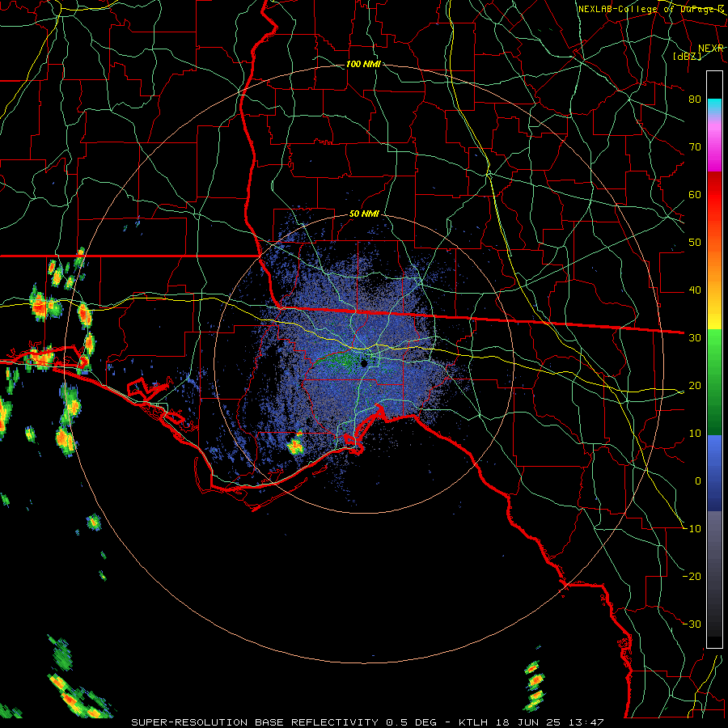728x728 pixels.
Task: Click the 70 dBZ scale value
Action: [x=695, y=146]
